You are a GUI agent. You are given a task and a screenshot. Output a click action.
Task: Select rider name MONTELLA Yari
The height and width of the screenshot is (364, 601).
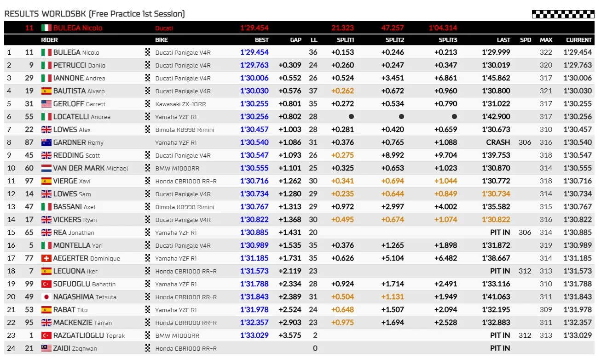78,245
